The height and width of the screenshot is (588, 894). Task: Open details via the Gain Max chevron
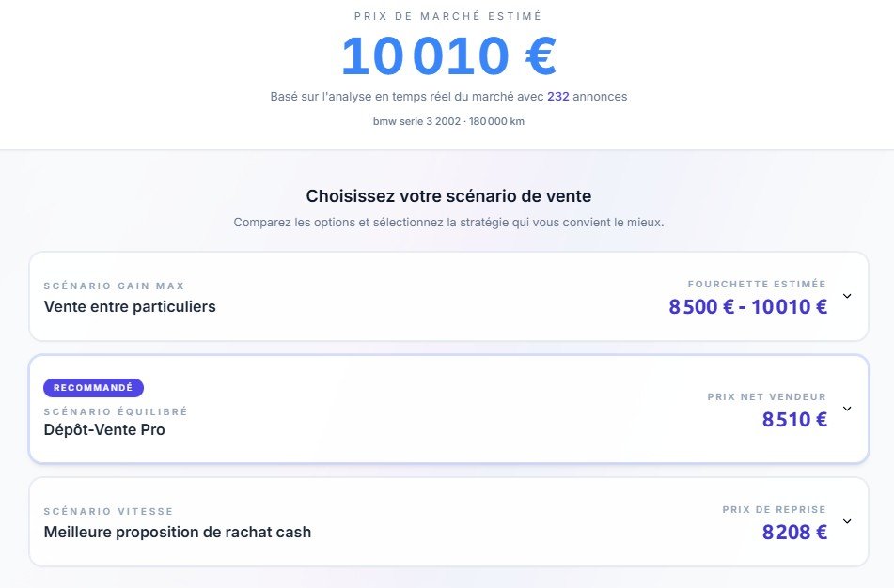click(848, 296)
